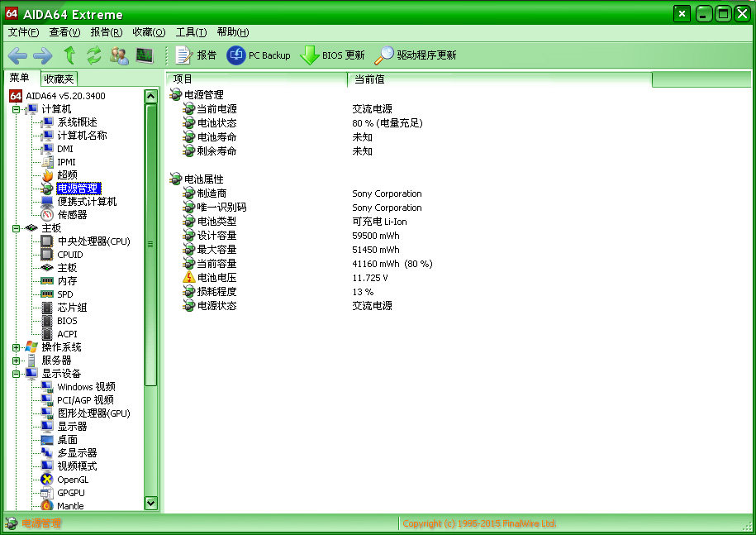Click the tree panel scrollbar thumb

coord(151,245)
